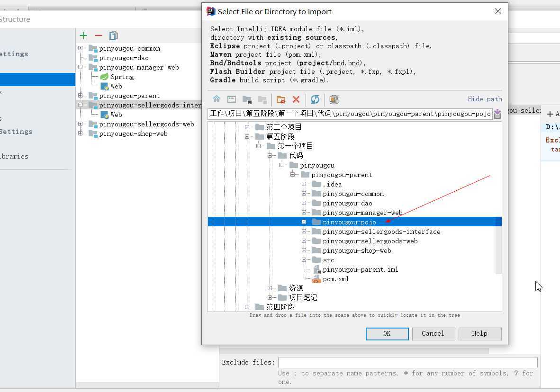The width and height of the screenshot is (560, 392).
Task: Click the Desktop directory toolbar icon
Action: pyautogui.click(x=231, y=99)
